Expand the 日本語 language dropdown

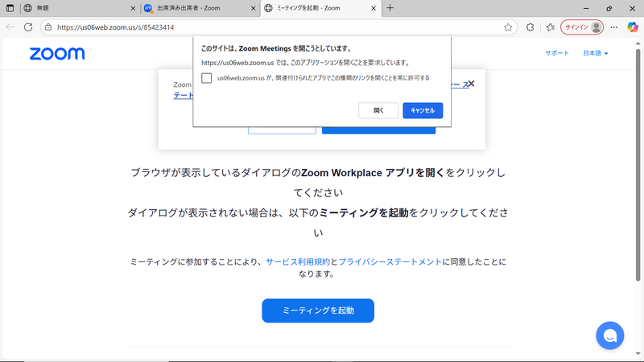point(596,53)
